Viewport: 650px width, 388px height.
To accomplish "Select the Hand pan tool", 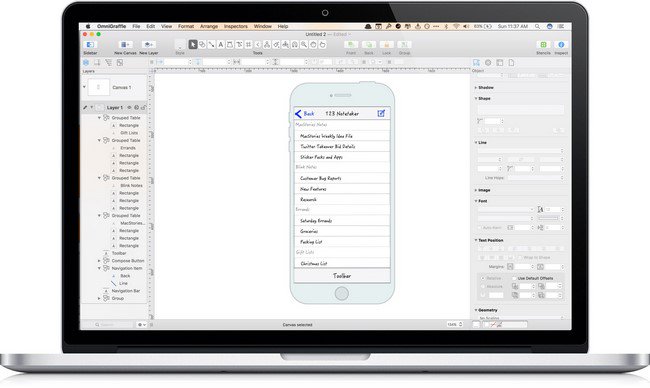I will (313, 44).
